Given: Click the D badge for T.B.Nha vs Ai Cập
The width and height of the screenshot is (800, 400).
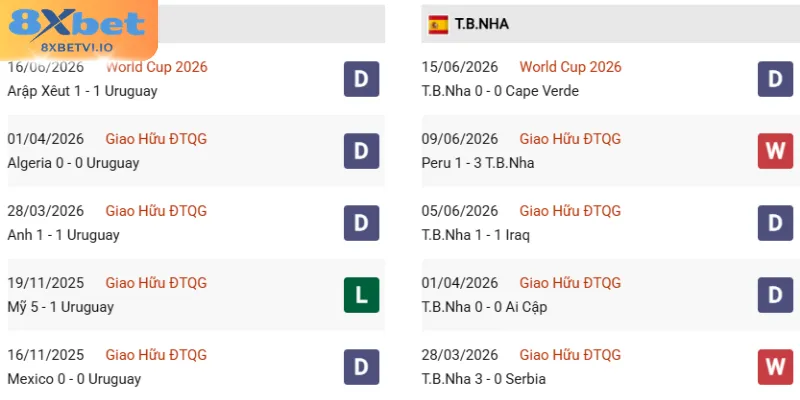Looking at the screenshot, I should pos(775,295).
